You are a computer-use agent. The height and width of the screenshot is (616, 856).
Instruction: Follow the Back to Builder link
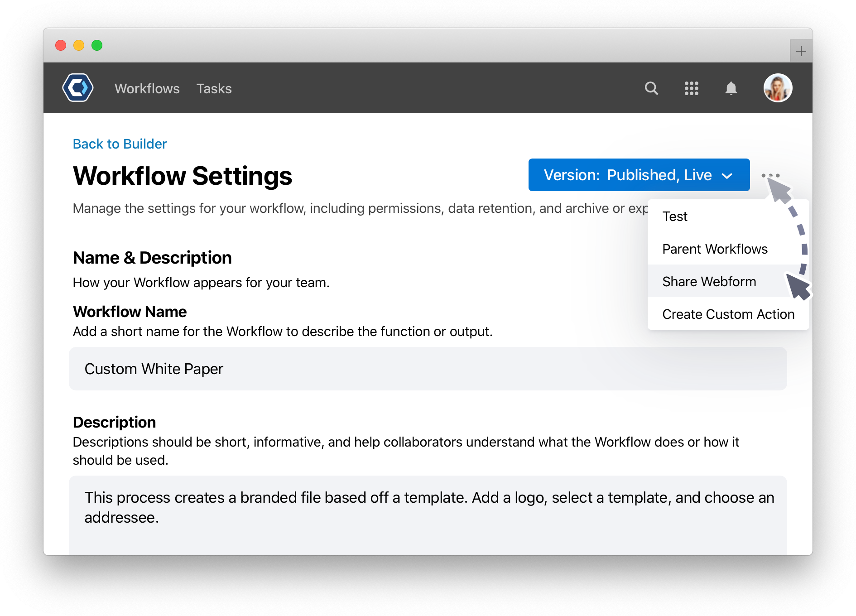point(120,144)
